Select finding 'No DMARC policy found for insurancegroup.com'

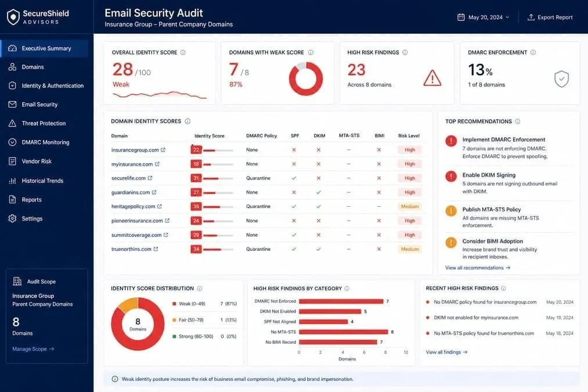click(485, 302)
